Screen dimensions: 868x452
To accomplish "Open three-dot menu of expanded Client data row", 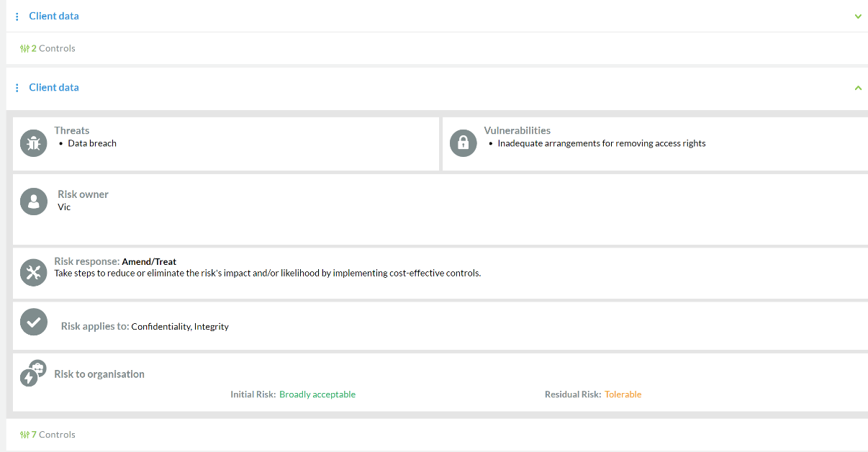I will [17, 88].
